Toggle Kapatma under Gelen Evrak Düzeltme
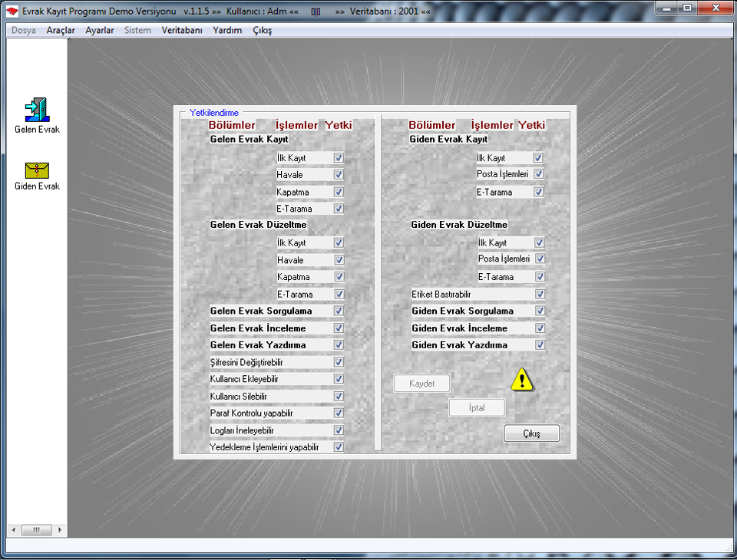This screenshot has width=737, height=560. point(339,277)
